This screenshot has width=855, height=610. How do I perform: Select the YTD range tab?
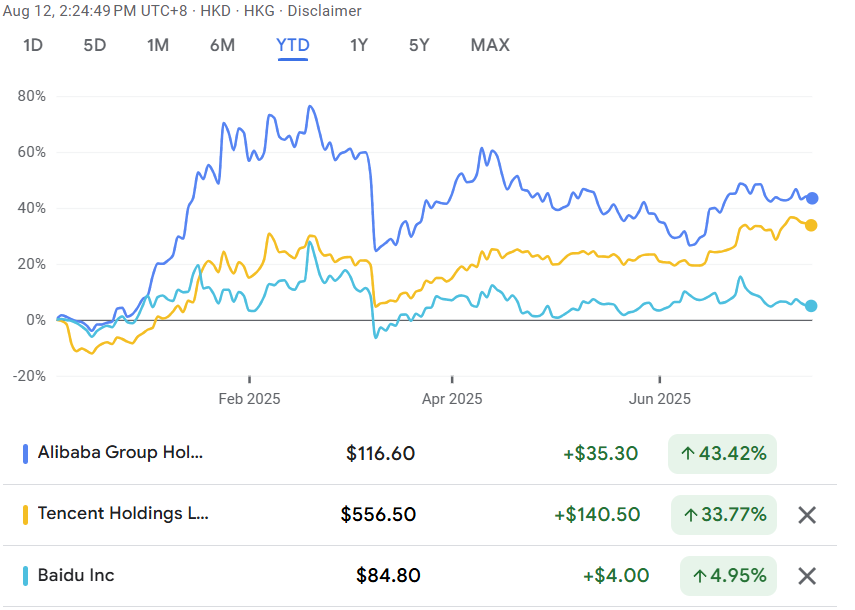pos(293,45)
